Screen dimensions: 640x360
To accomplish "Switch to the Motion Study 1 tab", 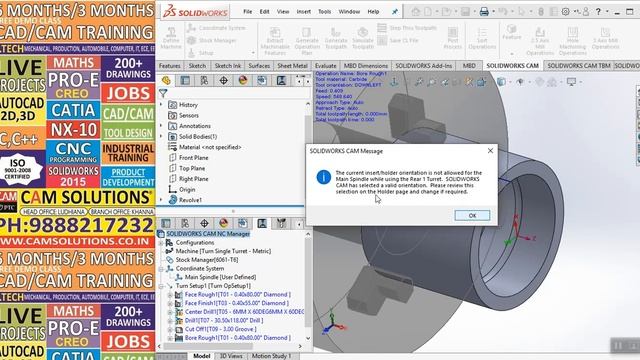I will click(271, 356).
